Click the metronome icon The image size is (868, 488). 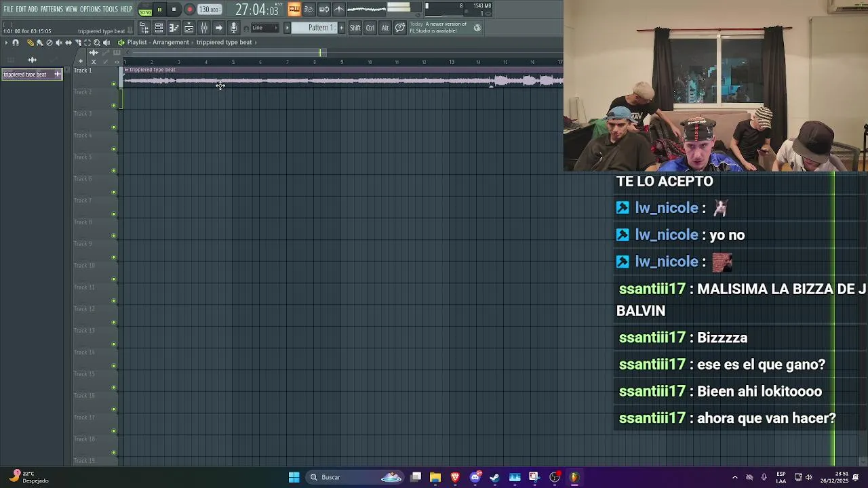pyautogui.click(x=339, y=9)
